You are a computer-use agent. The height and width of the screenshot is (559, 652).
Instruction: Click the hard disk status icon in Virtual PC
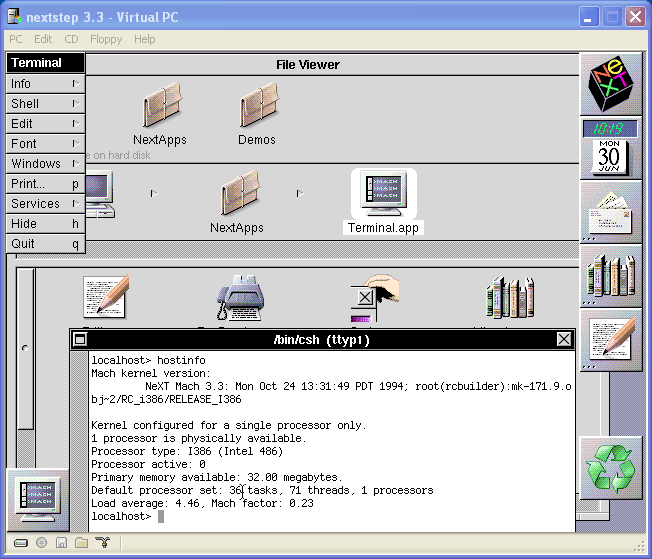click(x=21, y=543)
